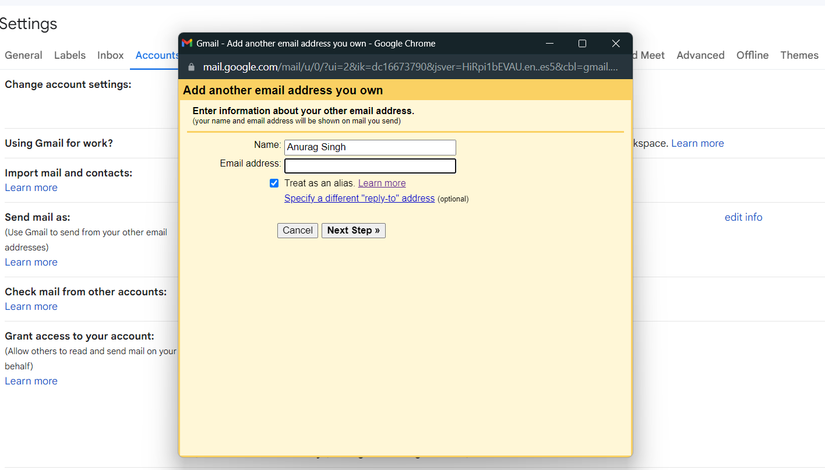Click the Next Step button
Image resolution: width=825 pixels, height=470 pixels.
click(x=354, y=231)
